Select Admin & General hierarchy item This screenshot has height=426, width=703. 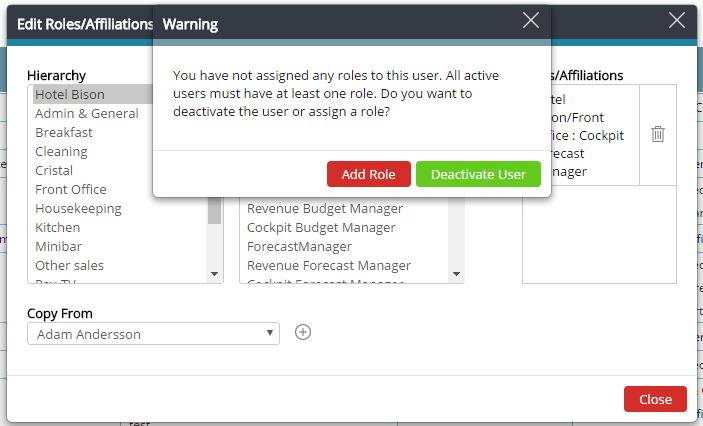pyautogui.click(x=87, y=114)
